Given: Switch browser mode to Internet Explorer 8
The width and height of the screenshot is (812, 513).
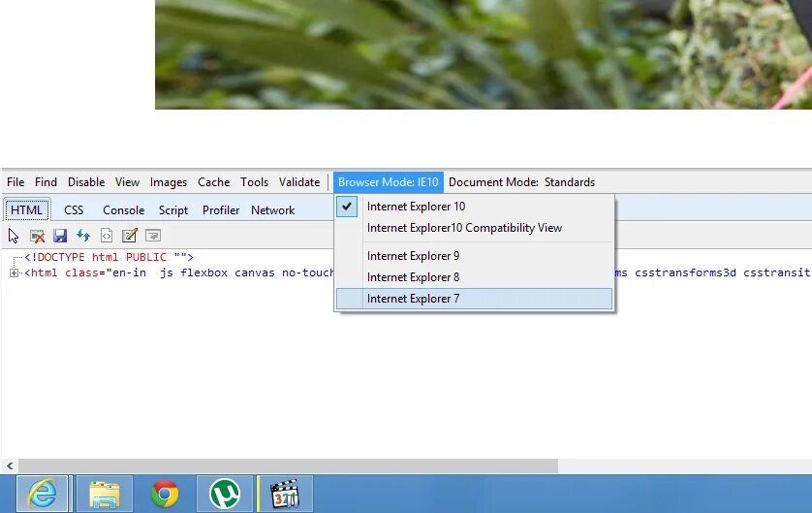Looking at the screenshot, I should (474, 277).
